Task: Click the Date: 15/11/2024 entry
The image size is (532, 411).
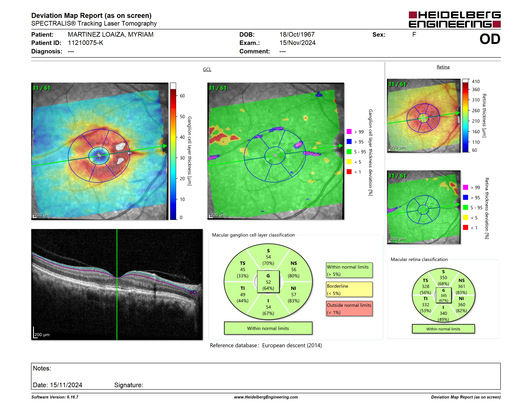Action: 57,385
